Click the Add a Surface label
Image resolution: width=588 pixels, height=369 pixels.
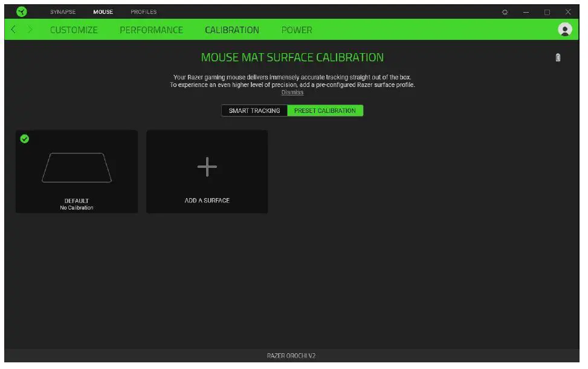tap(208, 202)
